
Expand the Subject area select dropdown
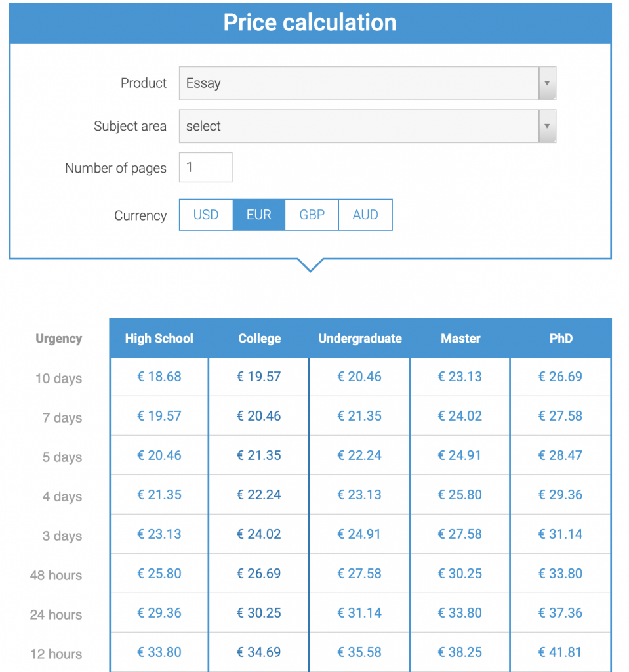(358, 126)
